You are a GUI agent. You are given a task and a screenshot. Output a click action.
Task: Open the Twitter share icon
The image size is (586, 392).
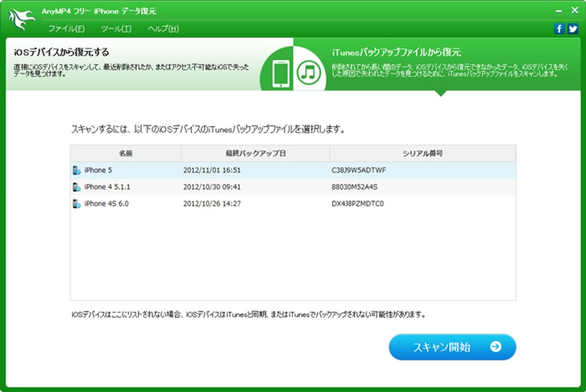point(573,29)
